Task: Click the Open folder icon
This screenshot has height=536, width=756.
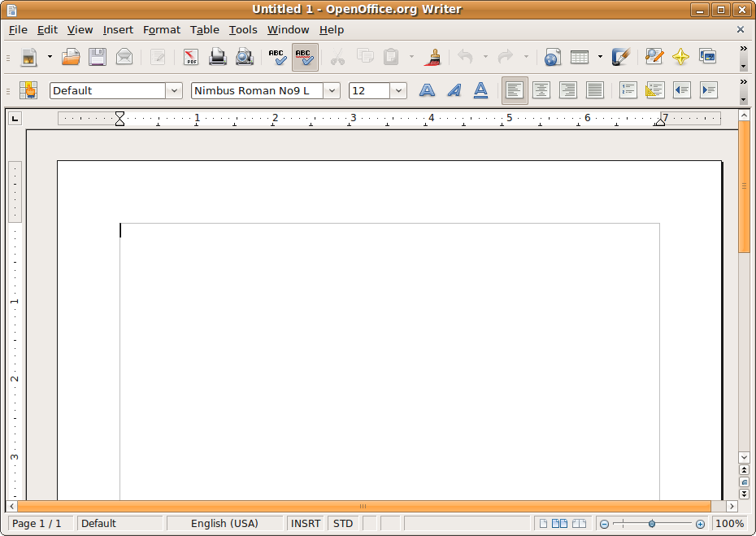Action: (x=72, y=57)
